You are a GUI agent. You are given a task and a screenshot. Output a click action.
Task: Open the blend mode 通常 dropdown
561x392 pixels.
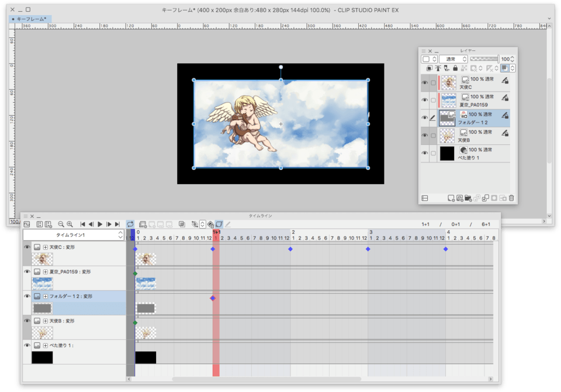tap(453, 59)
